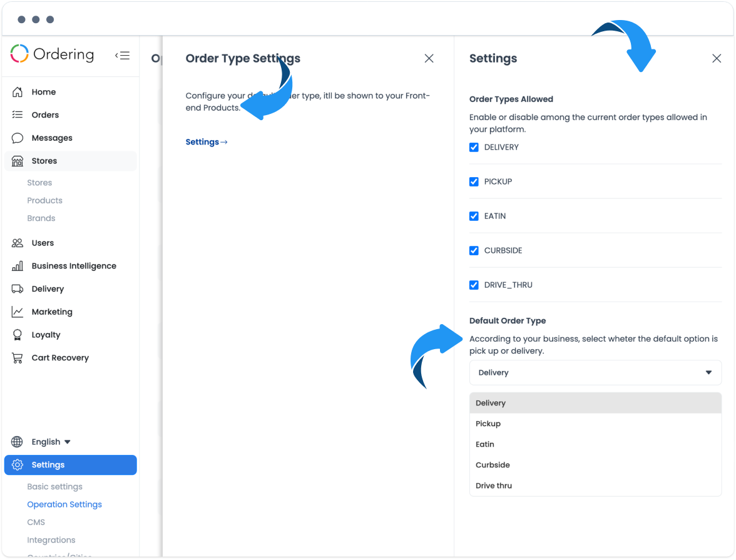
Task: Open the Home menu item
Action: 70,92
